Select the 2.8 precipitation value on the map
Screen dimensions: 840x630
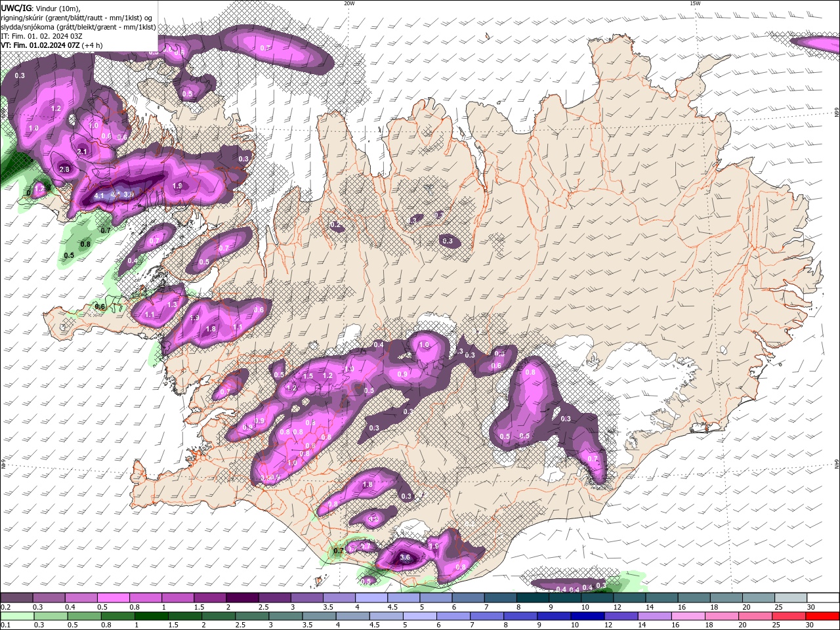point(64,169)
